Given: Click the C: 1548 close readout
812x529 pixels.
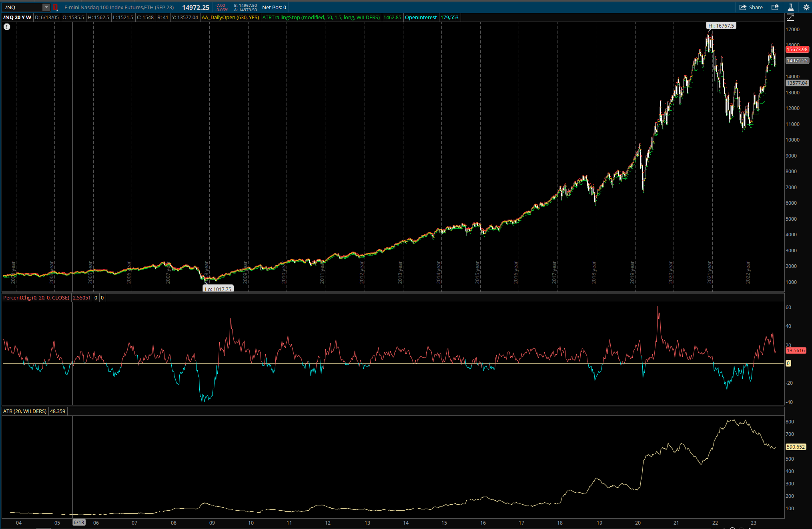Looking at the screenshot, I should click(x=145, y=17).
